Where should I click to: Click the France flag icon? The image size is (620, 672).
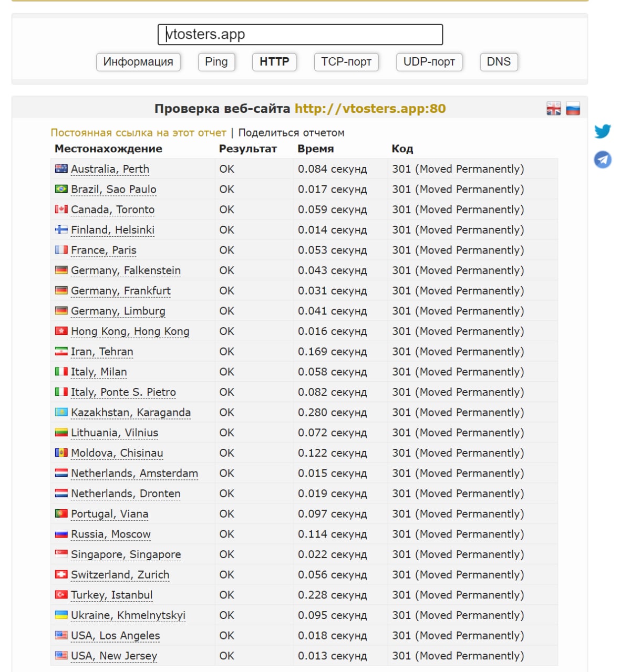tap(61, 250)
